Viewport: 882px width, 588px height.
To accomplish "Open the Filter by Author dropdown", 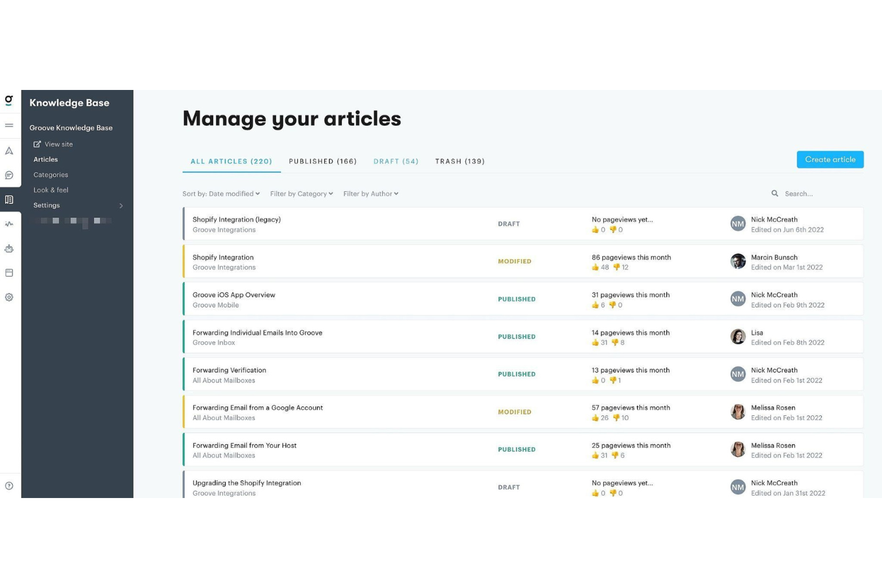I will point(371,193).
